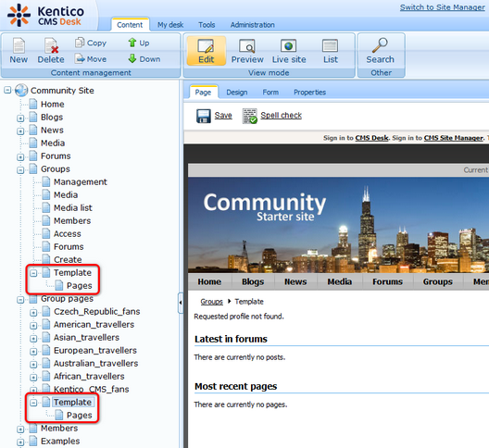
Task: Click the CMS Desk sign-in link
Action: 371,138
